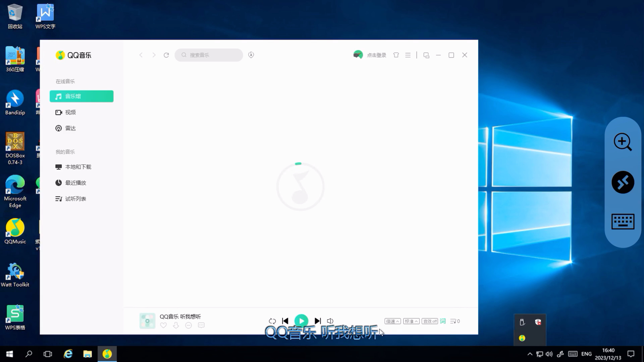644x362 pixels.
Task: Open taskbar search magnifier
Action: tap(29, 354)
